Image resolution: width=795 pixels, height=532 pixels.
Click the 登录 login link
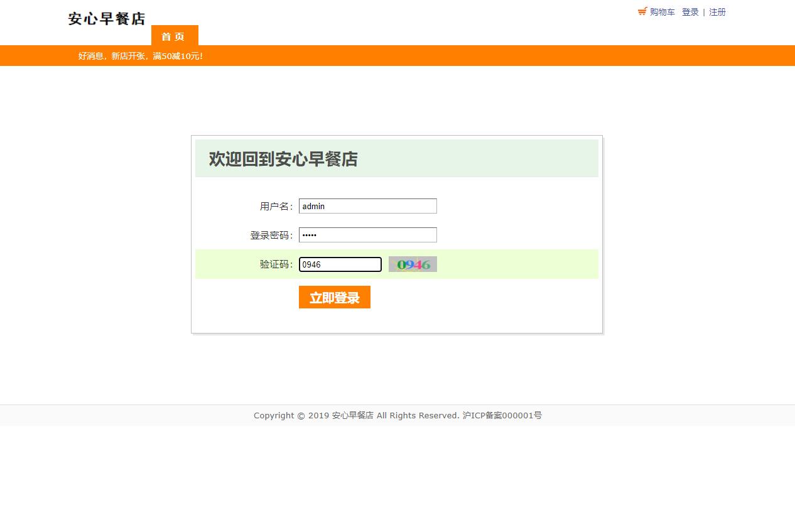point(690,12)
